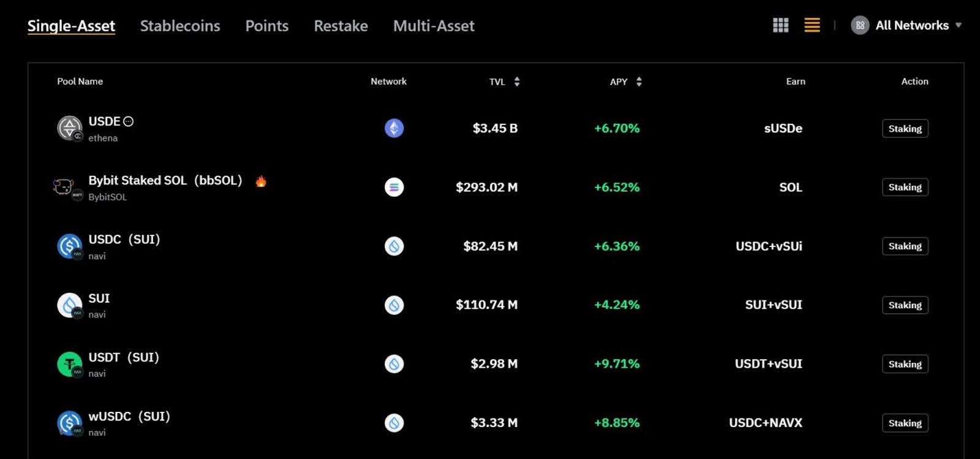Click the Solana network icon for bbSOL

pyautogui.click(x=394, y=187)
